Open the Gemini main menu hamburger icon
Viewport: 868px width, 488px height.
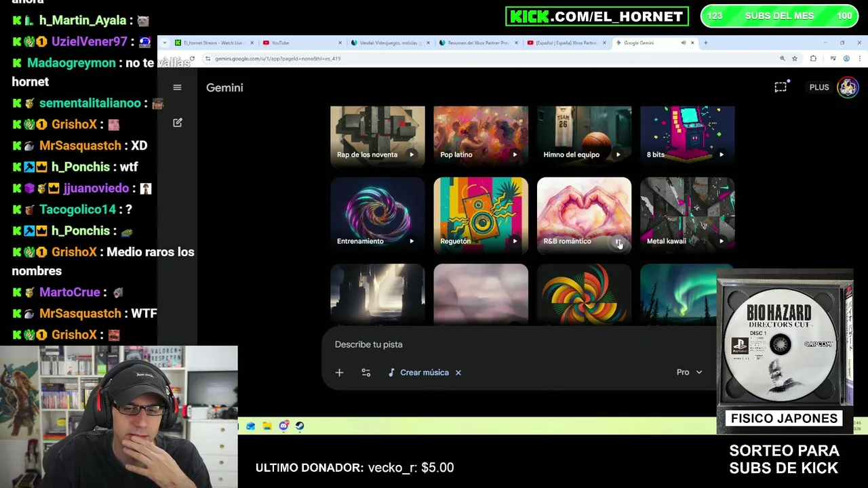point(177,87)
